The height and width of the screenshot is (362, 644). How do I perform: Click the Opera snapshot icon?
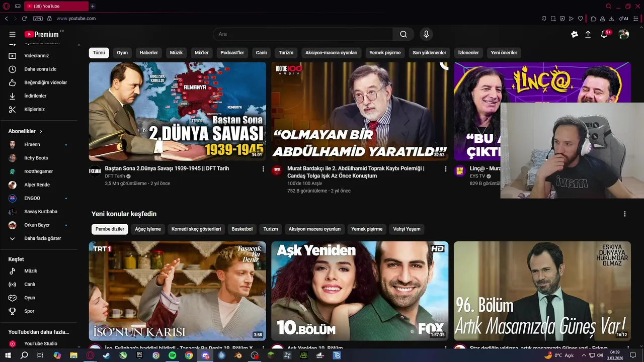point(553,19)
